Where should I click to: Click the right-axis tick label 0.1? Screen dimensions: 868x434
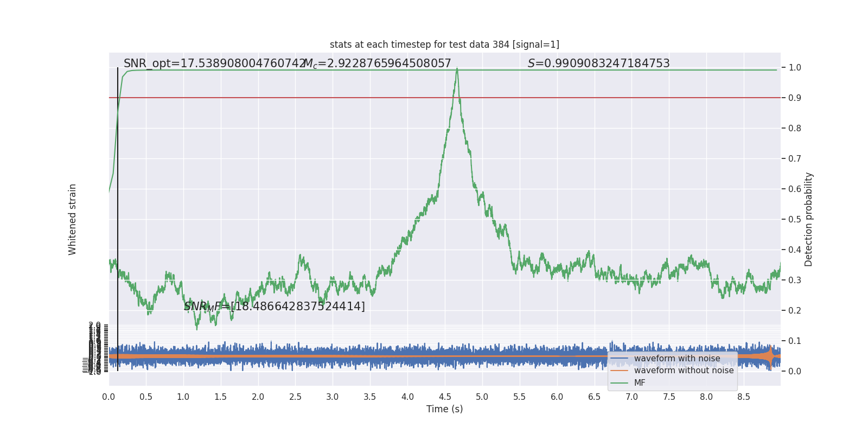pyautogui.click(x=795, y=341)
